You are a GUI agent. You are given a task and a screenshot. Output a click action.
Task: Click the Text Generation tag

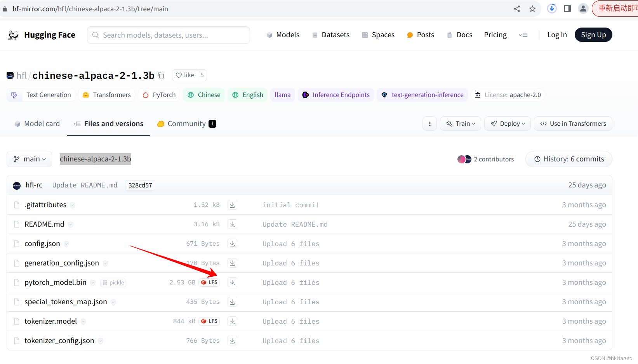[x=41, y=95]
